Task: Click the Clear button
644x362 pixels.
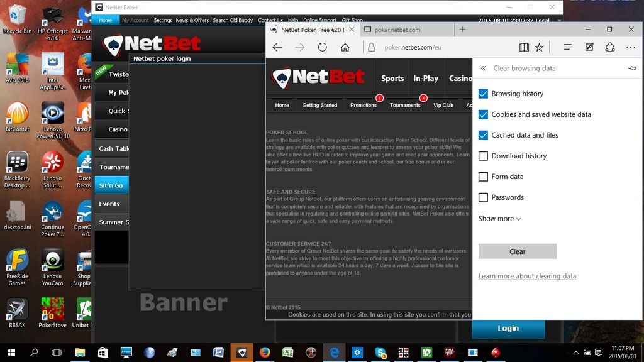Action: coord(517,251)
